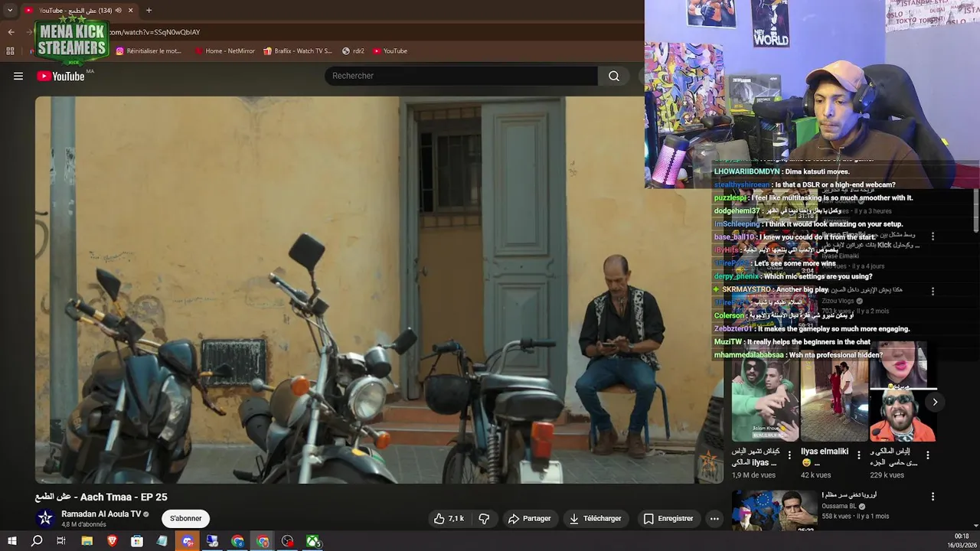Go to the YouTube home logo
Image resolution: width=980 pixels, height=551 pixels.
pyautogui.click(x=60, y=76)
